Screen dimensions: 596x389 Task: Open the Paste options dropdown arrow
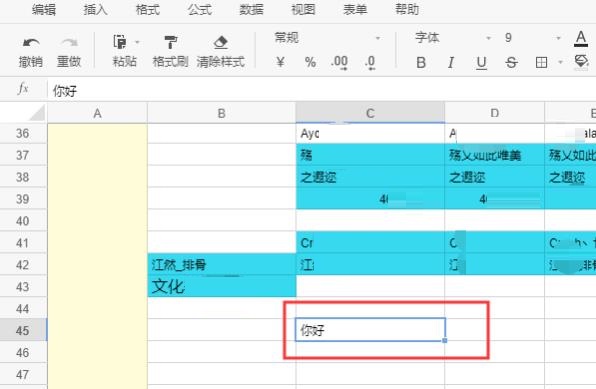coord(137,42)
